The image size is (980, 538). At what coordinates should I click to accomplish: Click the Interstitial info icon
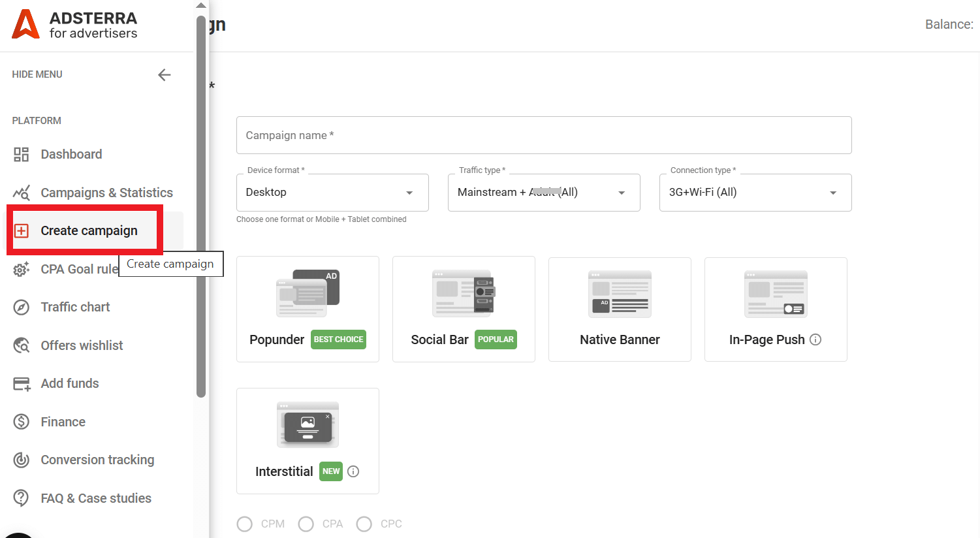click(x=353, y=471)
